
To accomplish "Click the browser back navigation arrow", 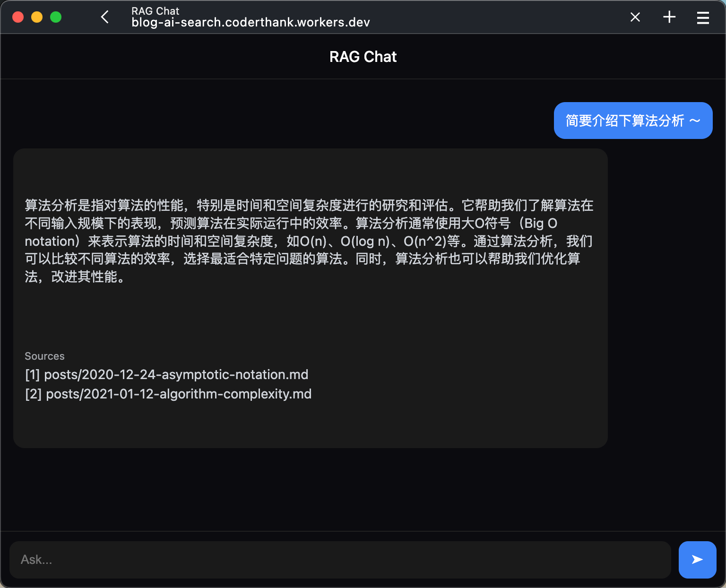I will point(104,17).
